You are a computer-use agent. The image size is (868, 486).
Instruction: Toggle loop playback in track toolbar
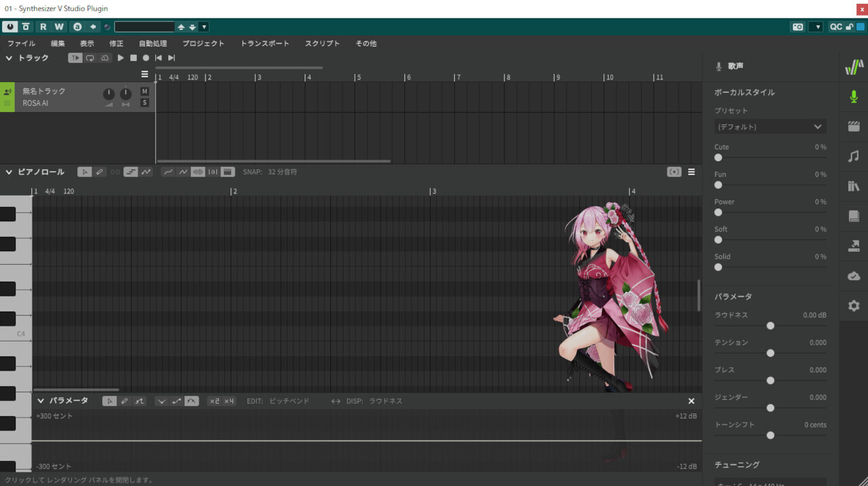tap(90, 58)
